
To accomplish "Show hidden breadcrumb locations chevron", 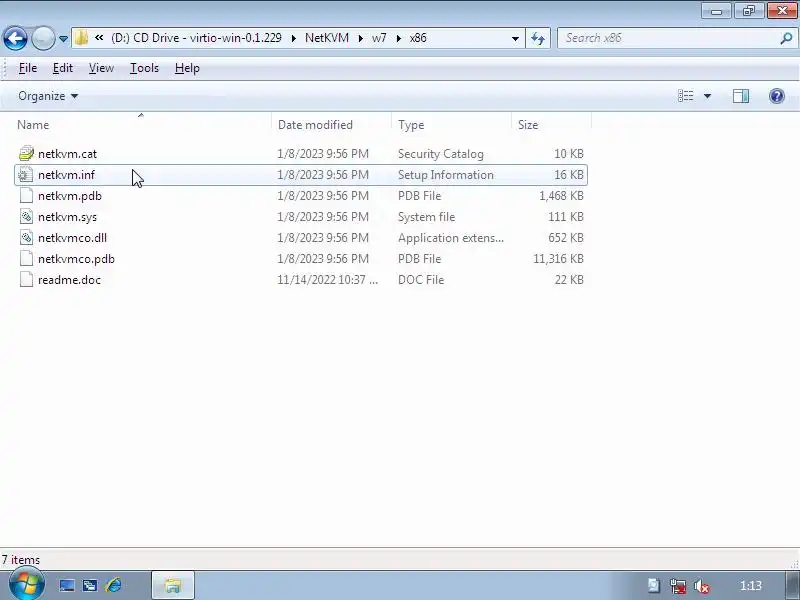I will coord(99,38).
